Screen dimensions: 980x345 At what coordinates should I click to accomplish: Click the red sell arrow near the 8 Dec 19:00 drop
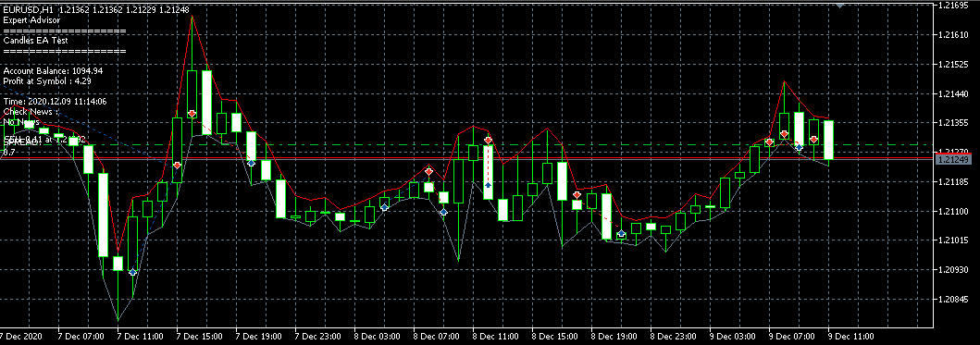click(x=577, y=195)
